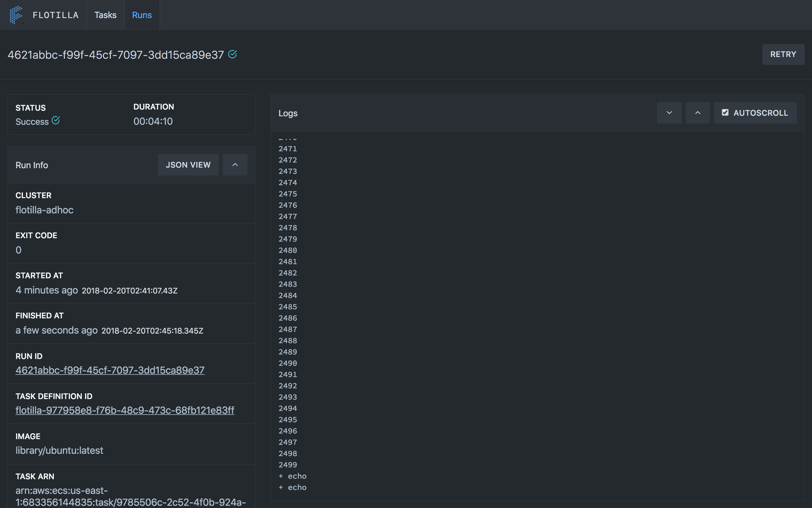Click the RUN ID field label
Screen dimensions: 812x508
point(29,356)
